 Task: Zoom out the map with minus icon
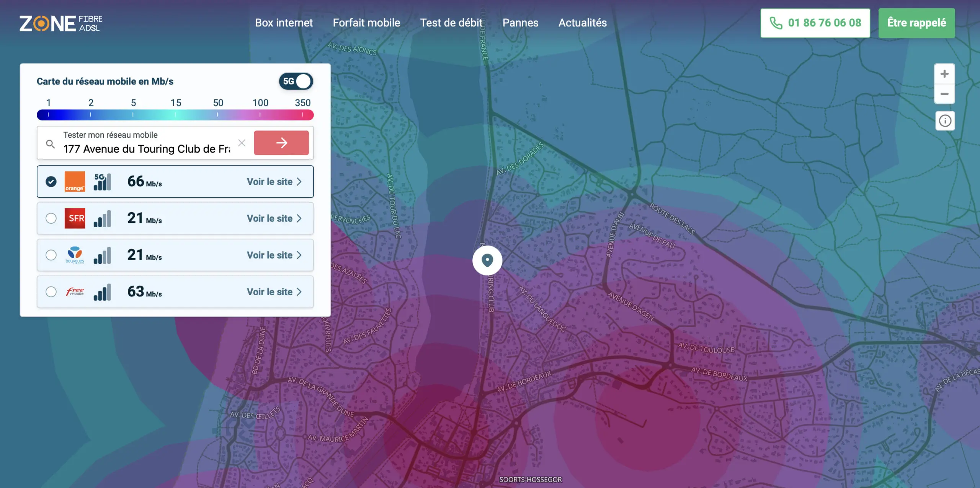pyautogui.click(x=944, y=94)
